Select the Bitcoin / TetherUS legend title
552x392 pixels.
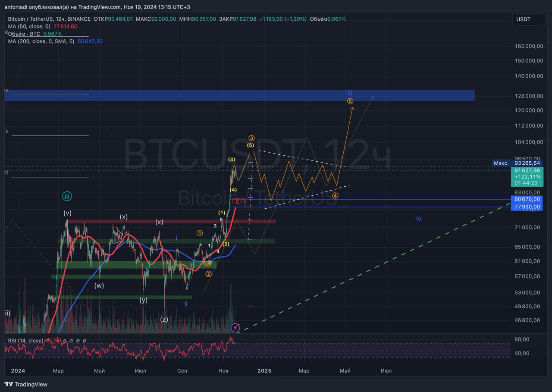[x=49, y=19]
